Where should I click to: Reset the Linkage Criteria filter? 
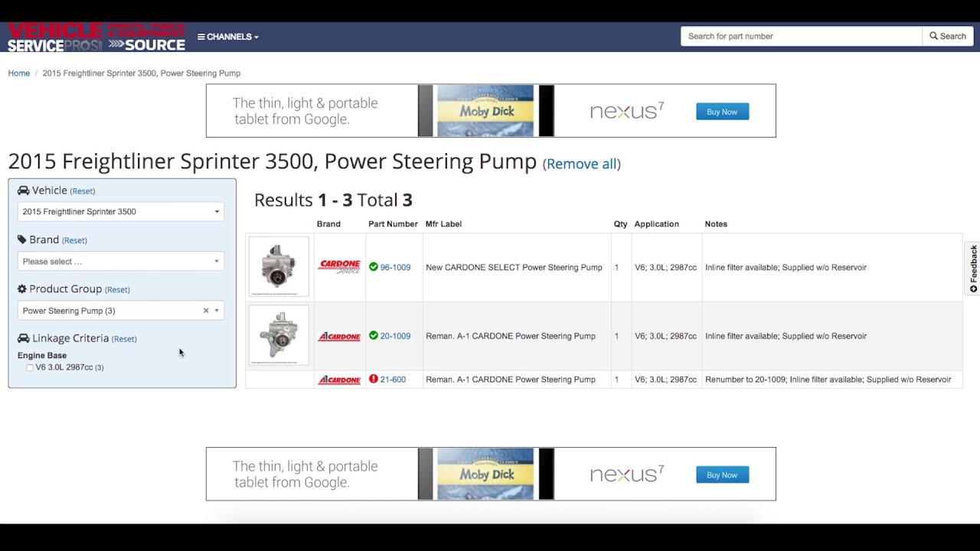pyautogui.click(x=124, y=339)
